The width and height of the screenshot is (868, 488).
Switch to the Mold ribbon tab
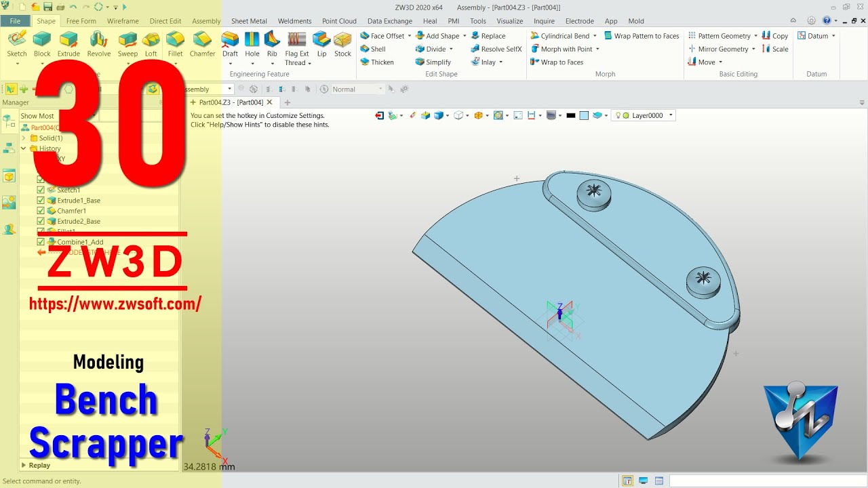point(636,21)
